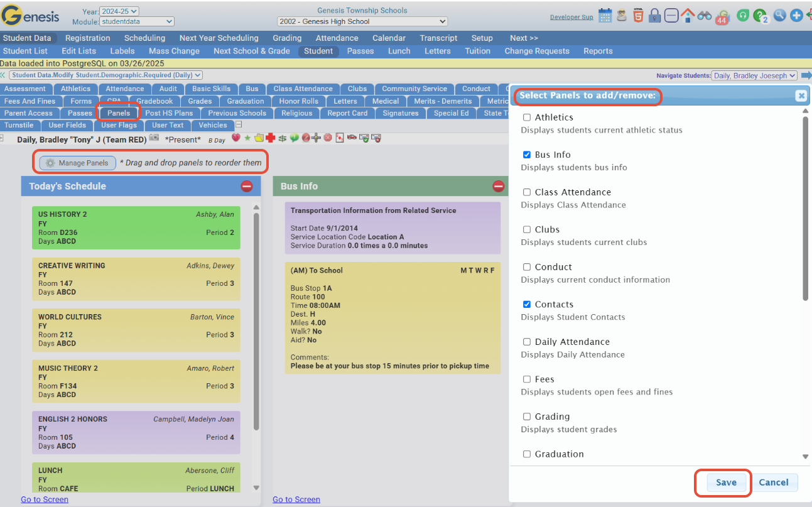Click the home house icon
The width and height of the screenshot is (812, 507).
688,16
